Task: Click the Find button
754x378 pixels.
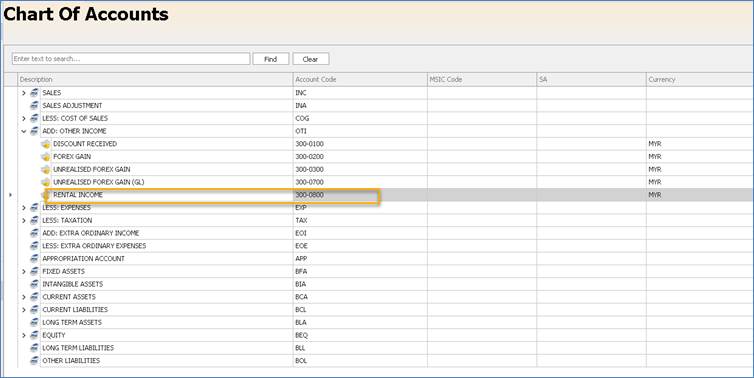Action: coord(271,59)
